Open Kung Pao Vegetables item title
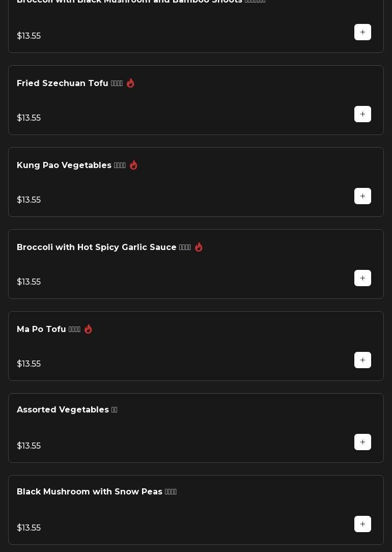 click(64, 165)
